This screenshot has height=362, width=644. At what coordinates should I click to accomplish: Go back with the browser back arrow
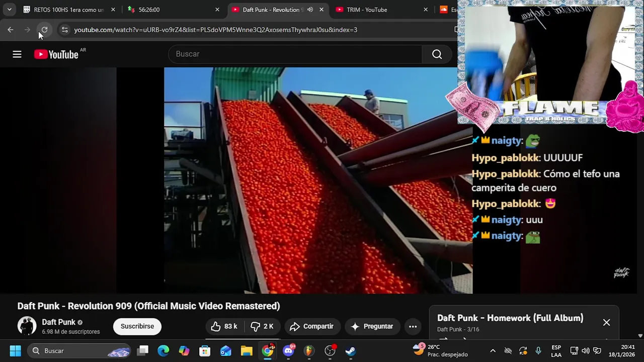pyautogui.click(x=11, y=30)
